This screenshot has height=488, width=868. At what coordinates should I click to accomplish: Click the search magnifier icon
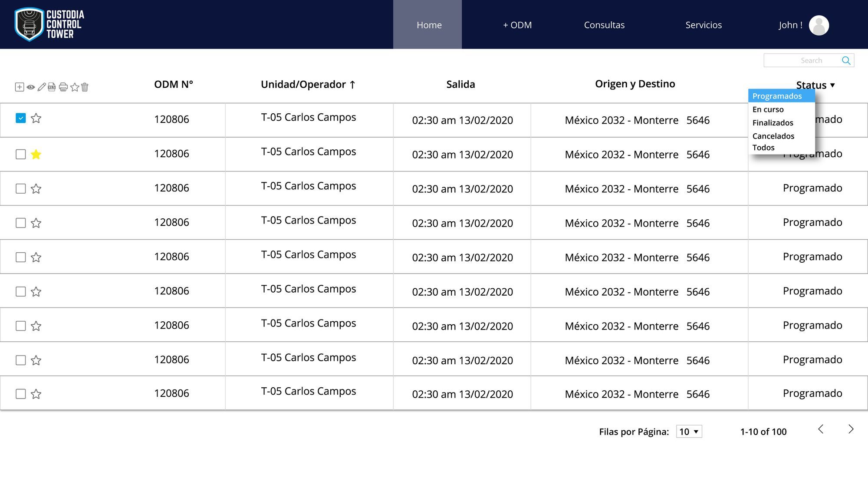(846, 60)
